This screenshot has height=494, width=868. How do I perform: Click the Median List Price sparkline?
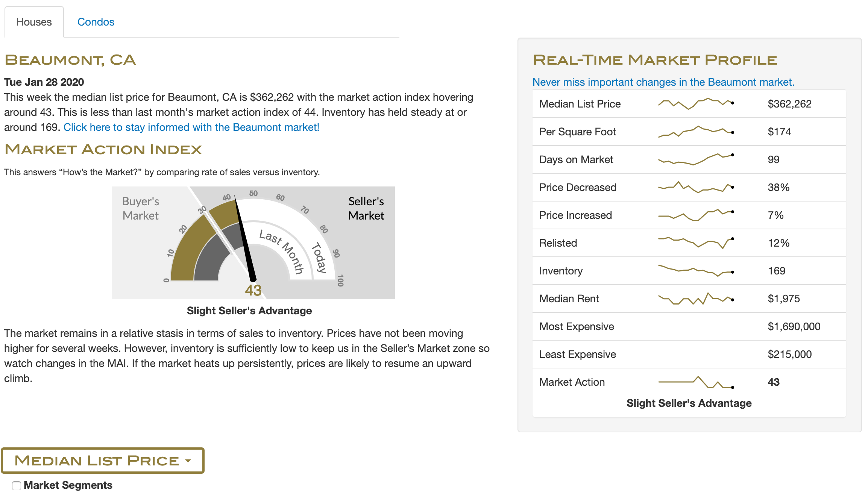pyautogui.click(x=696, y=104)
